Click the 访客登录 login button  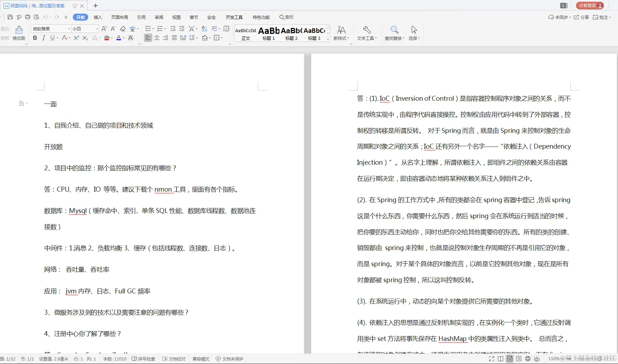(590, 5)
